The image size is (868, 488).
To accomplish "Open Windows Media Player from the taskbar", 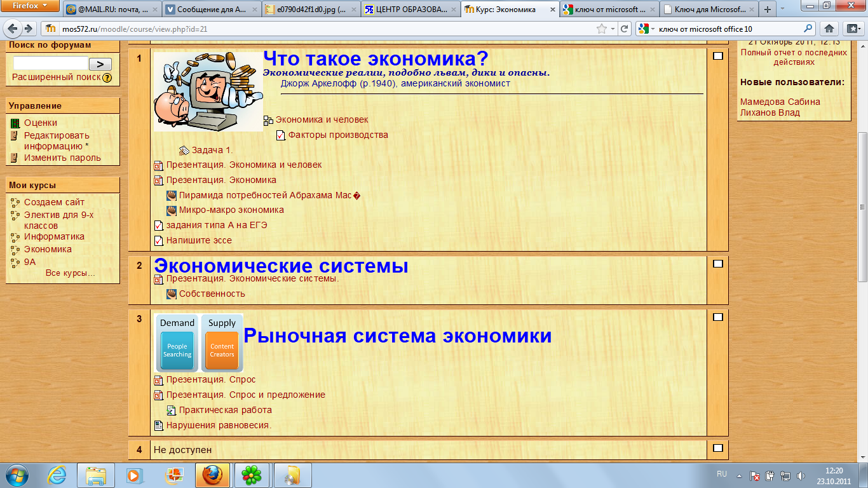I will click(133, 475).
